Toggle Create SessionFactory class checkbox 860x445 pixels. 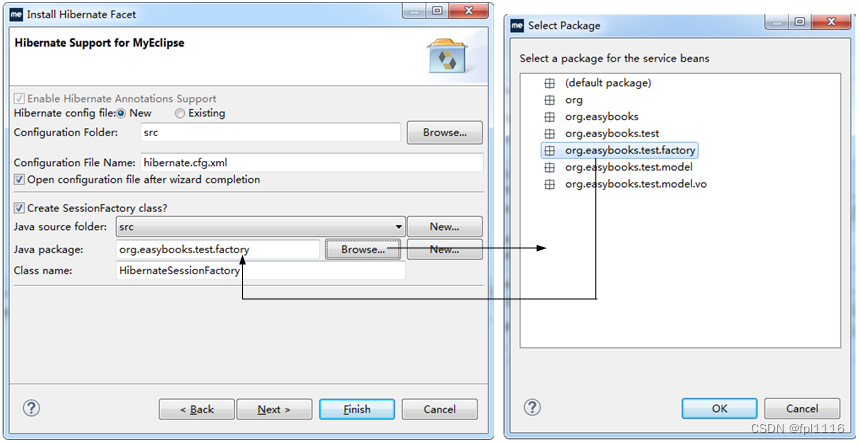pos(19,208)
